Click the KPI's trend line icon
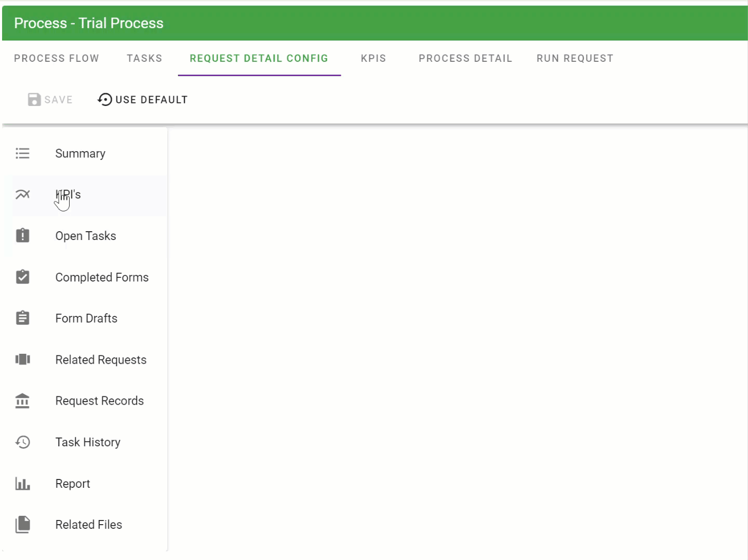748x560 pixels. pyautogui.click(x=22, y=194)
